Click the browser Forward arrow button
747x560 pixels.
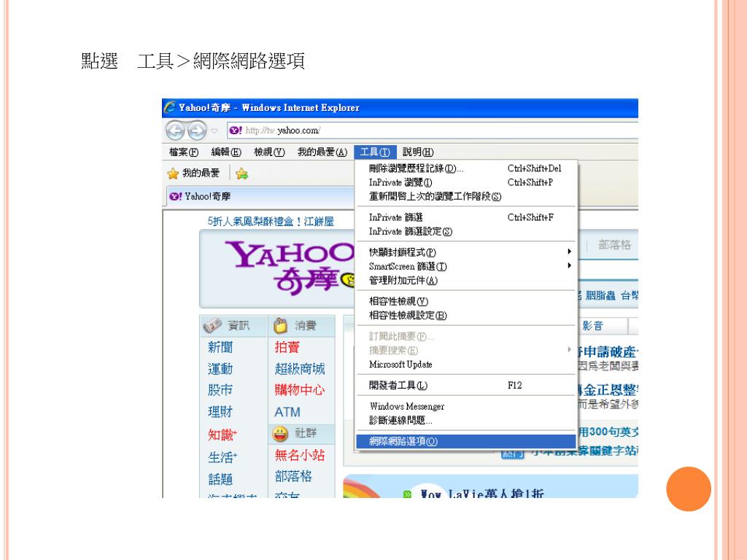click(x=197, y=131)
